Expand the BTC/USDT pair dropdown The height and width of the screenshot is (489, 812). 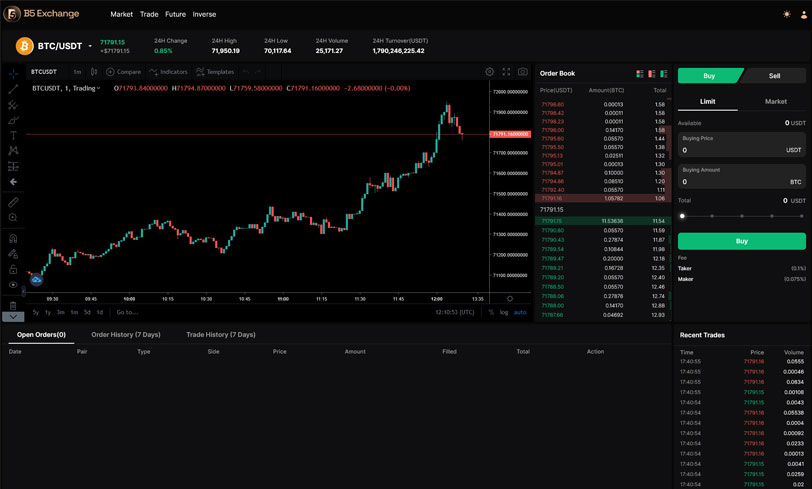click(x=89, y=46)
